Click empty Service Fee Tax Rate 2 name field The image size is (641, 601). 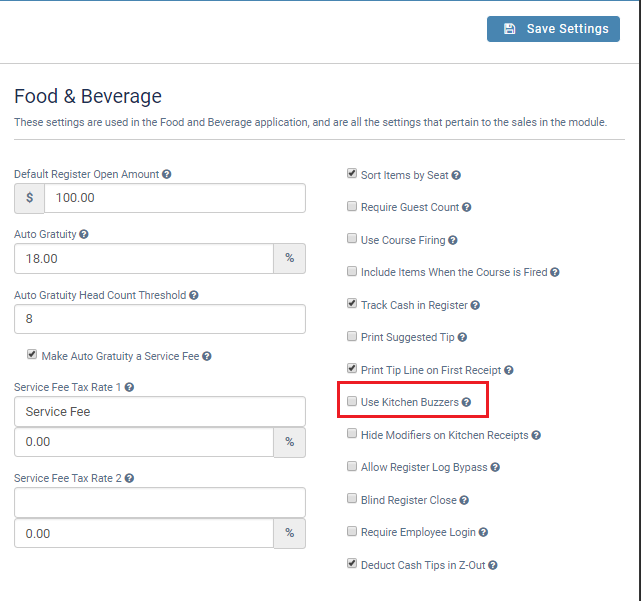(x=159, y=502)
